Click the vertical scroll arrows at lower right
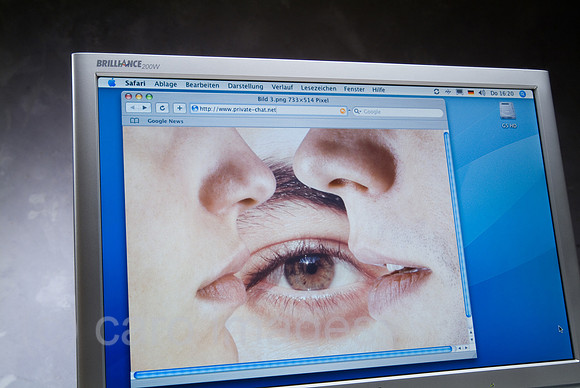This screenshot has width=580, height=388. tap(471, 335)
